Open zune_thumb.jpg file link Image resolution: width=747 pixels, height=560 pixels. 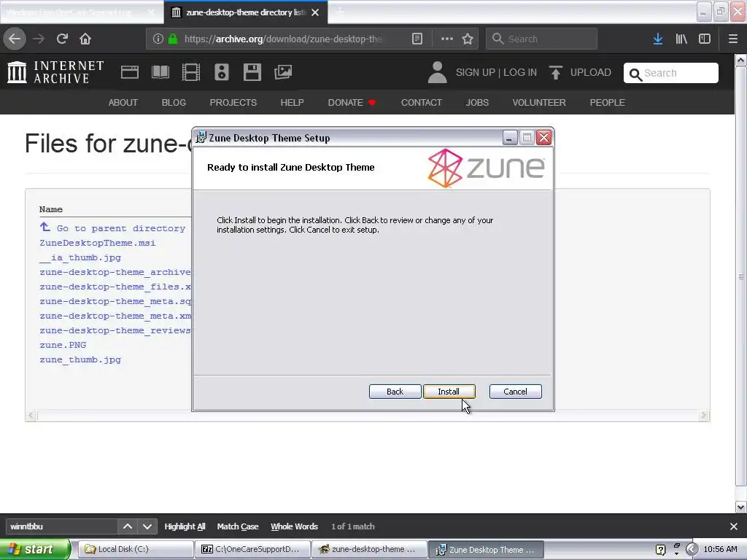(x=80, y=359)
